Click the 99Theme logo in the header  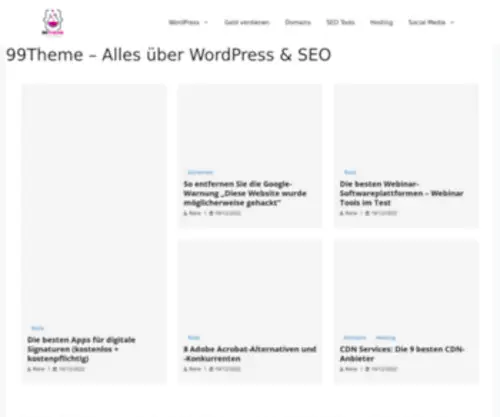point(53,22)
